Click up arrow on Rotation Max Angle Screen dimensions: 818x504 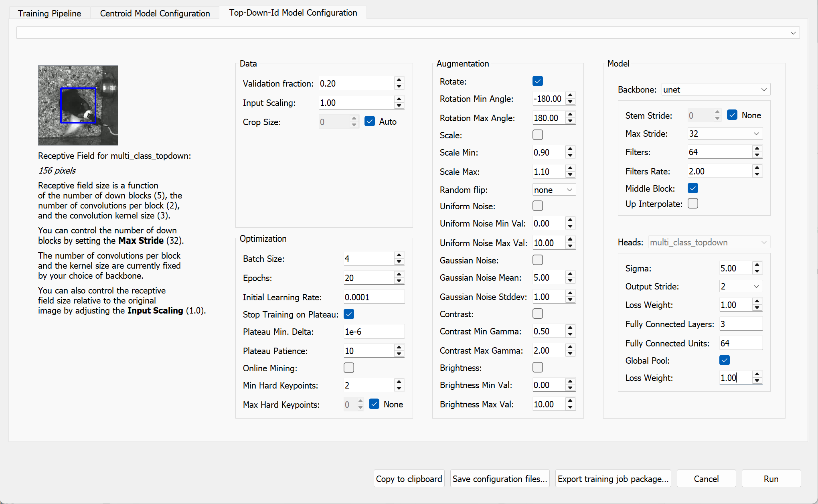[x=570, y=115]
